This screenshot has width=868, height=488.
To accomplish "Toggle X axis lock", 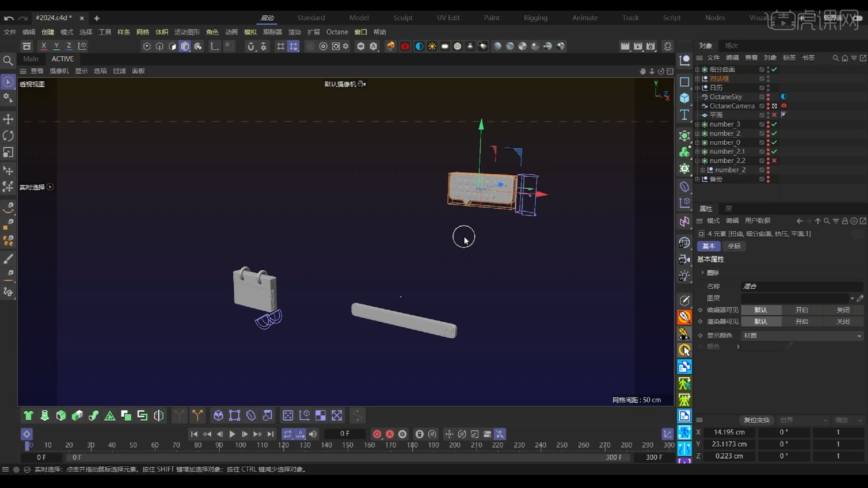I will 43,46.
